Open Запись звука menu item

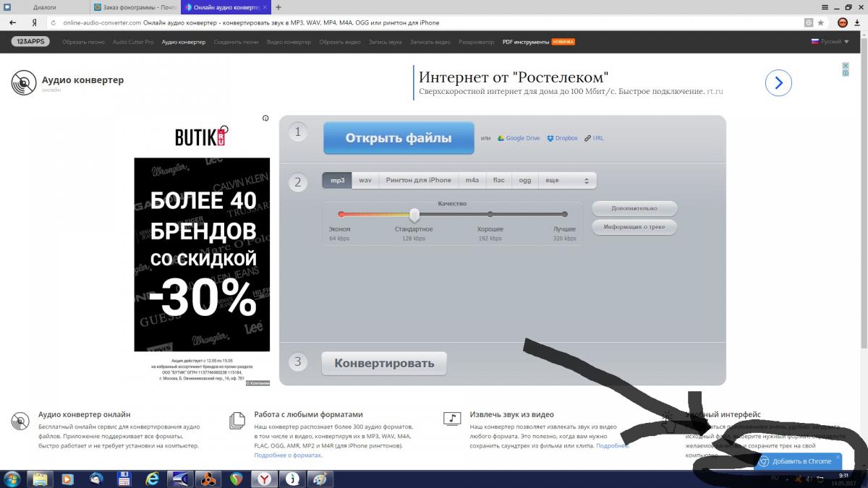tap(385, 42)
